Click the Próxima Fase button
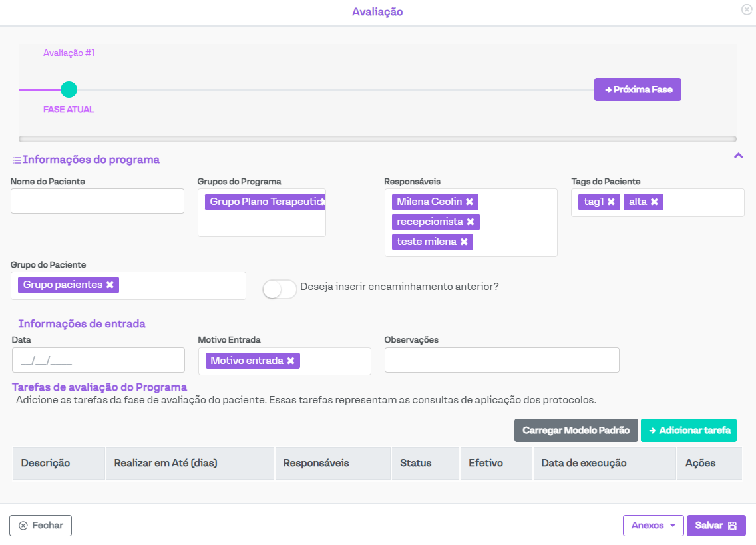Viewport: 756px width, 545px height. [638, 89]
